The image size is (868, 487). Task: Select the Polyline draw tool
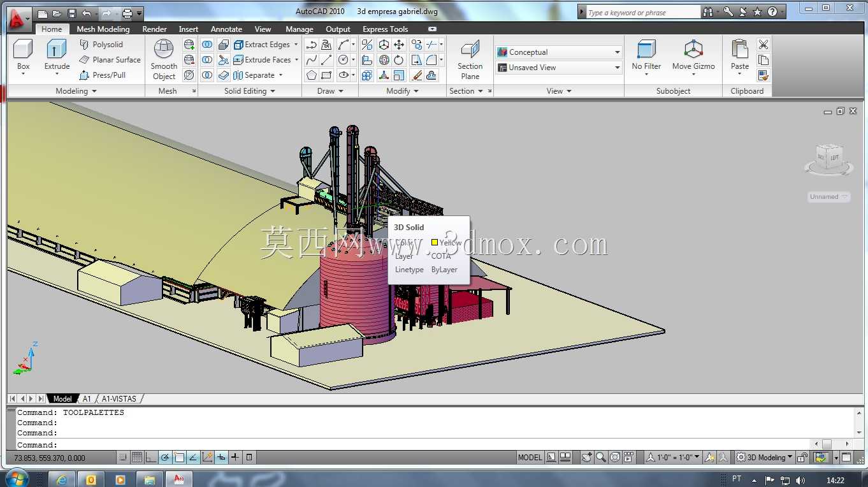(x=311, y=45)
